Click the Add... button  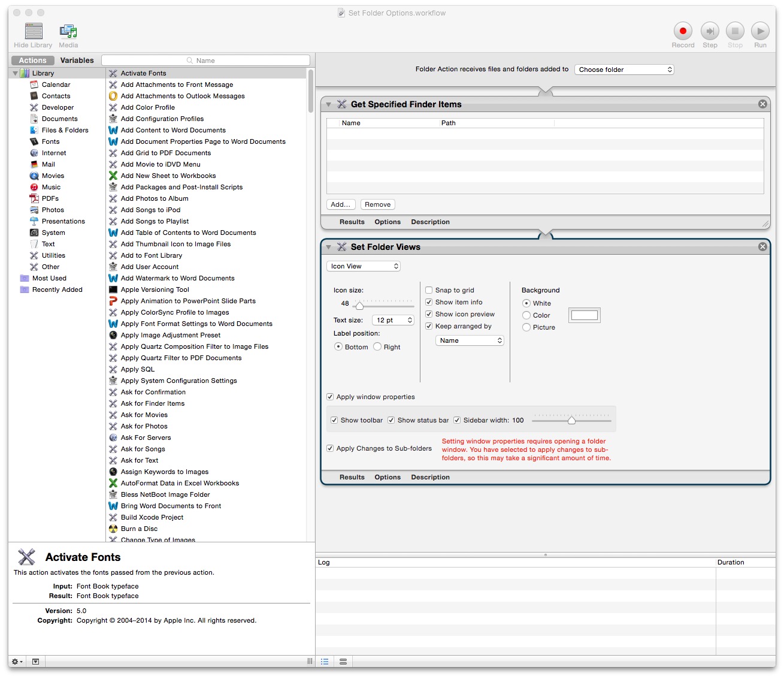(x=341, y=204)
